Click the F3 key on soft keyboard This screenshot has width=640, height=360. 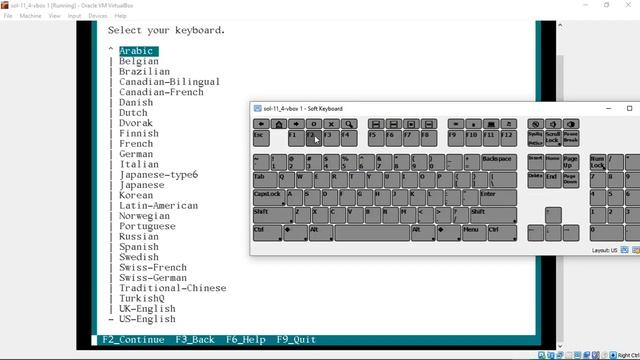coord(331,138)
